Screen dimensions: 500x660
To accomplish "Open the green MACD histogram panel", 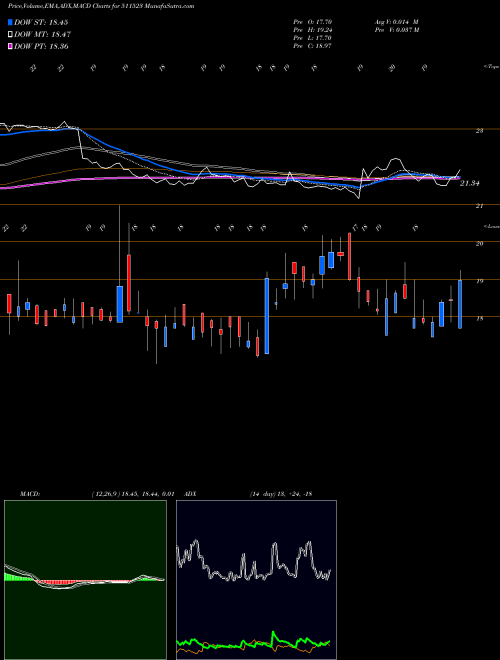I will [85, 580].
